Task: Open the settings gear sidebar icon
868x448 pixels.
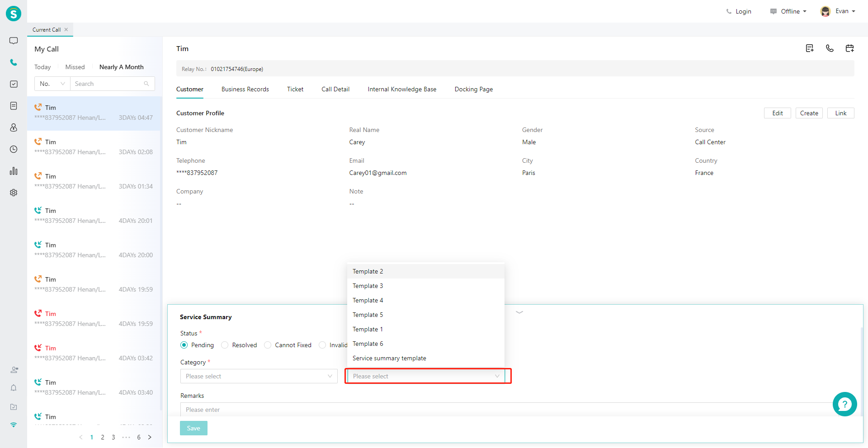Action: [x=14, y=193]
